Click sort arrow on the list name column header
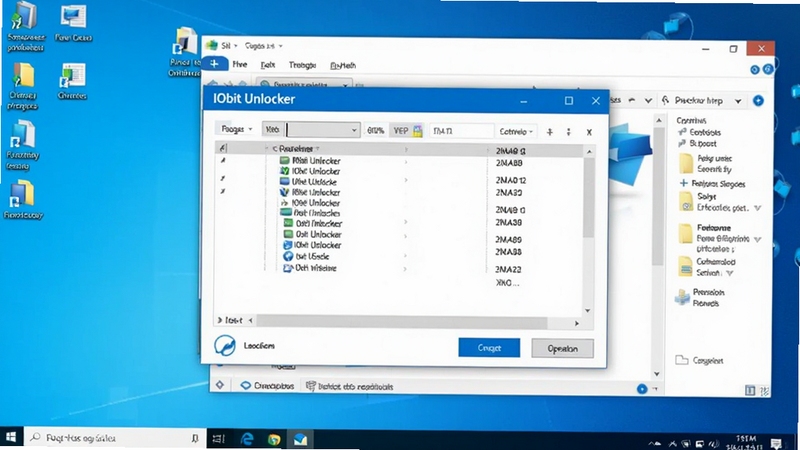The height and width of the screenshot is (450, 800). pos(317,148)
